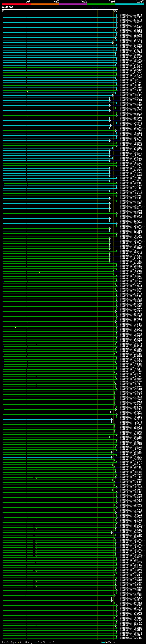Open the UniRef100_Q3KE63 entry
146x644 pixels.
click(131, 77)
